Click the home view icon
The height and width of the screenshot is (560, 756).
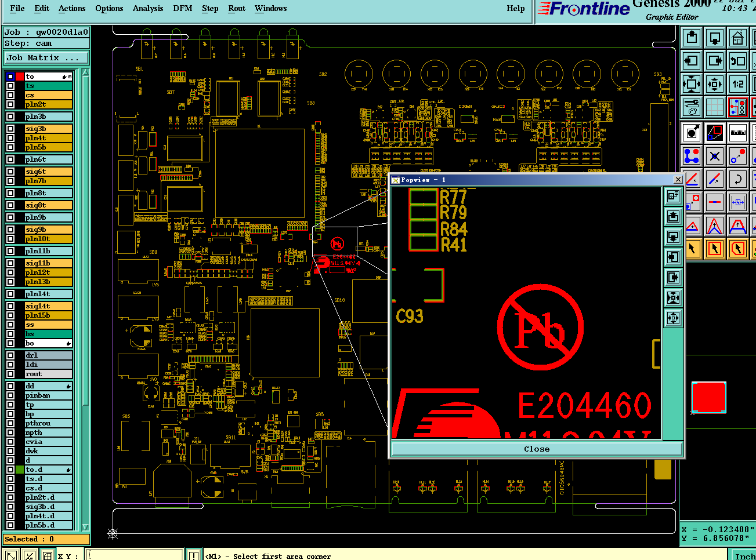click(x=737, y=38)
